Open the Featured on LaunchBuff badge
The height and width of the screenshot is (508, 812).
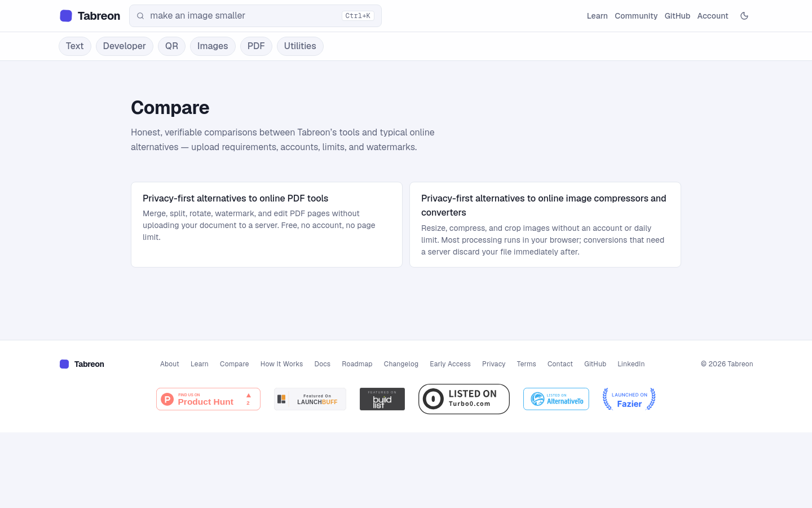click(310, 399)
